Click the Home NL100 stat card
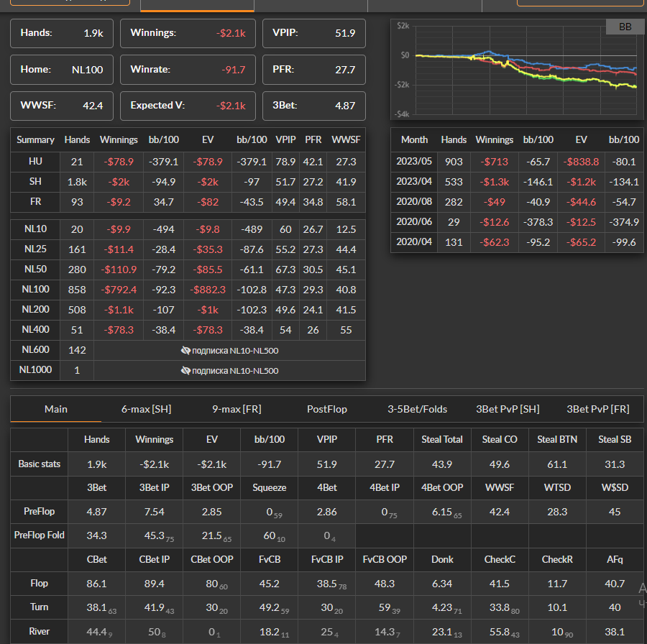Viewport: 647px width, 644px height. 62,70
